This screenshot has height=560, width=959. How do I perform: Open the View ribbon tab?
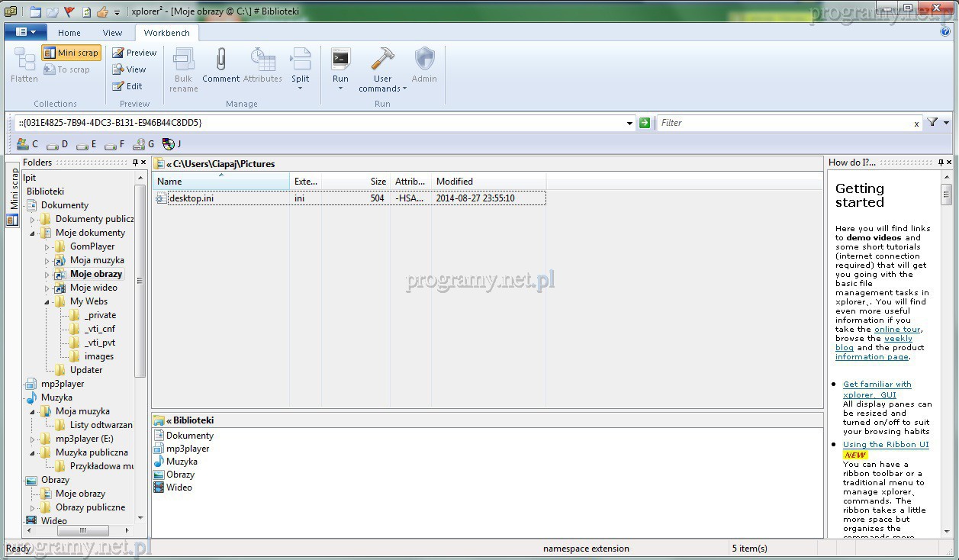point(112,33)
